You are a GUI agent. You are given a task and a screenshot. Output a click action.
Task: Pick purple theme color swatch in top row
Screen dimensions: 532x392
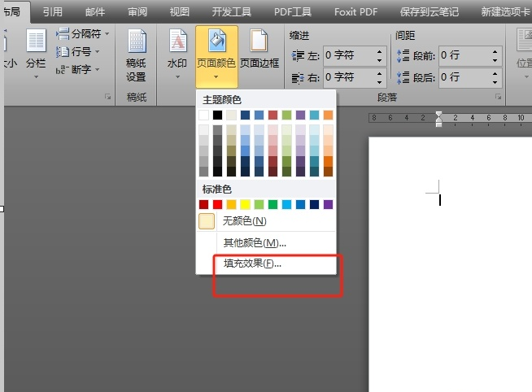(300, 115)
